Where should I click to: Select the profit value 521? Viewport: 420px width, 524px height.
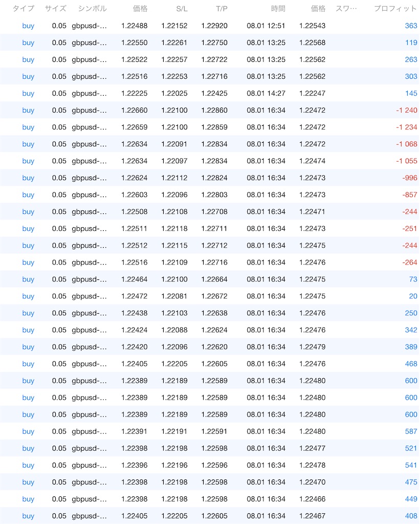click(x=411, y=448)
